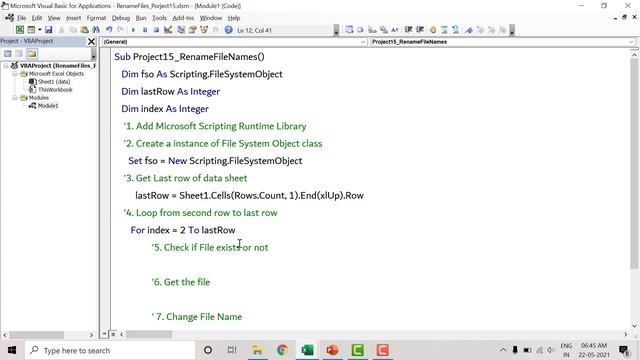Screen dimensions: 640x360
Task: Open the Format menu
Action: pos(96,18)
